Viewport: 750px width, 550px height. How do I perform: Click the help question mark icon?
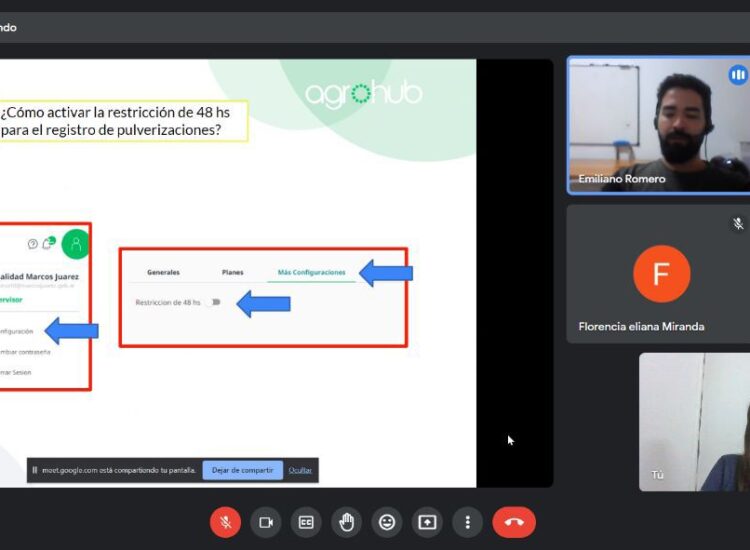(32, 244)
